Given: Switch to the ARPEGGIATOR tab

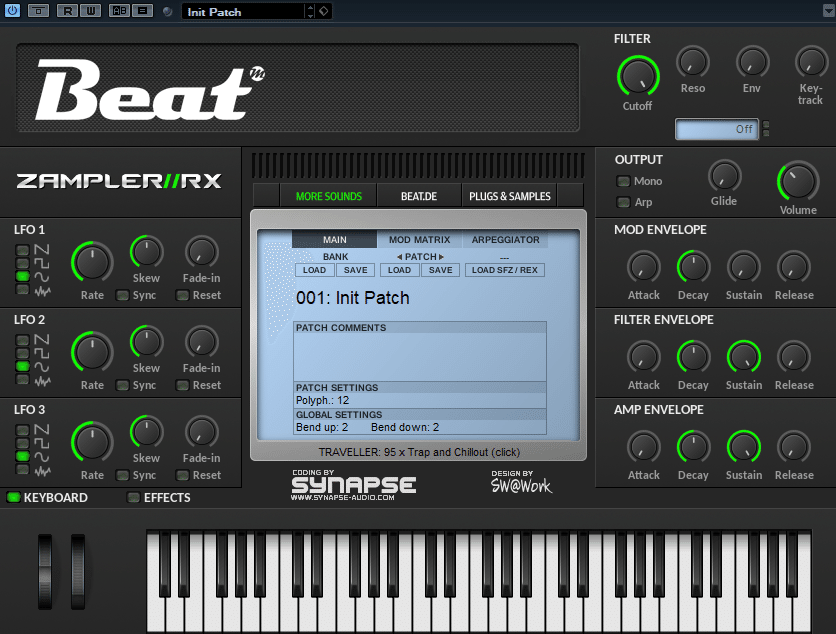Looking at the screenshot, I should coord(505,239).
